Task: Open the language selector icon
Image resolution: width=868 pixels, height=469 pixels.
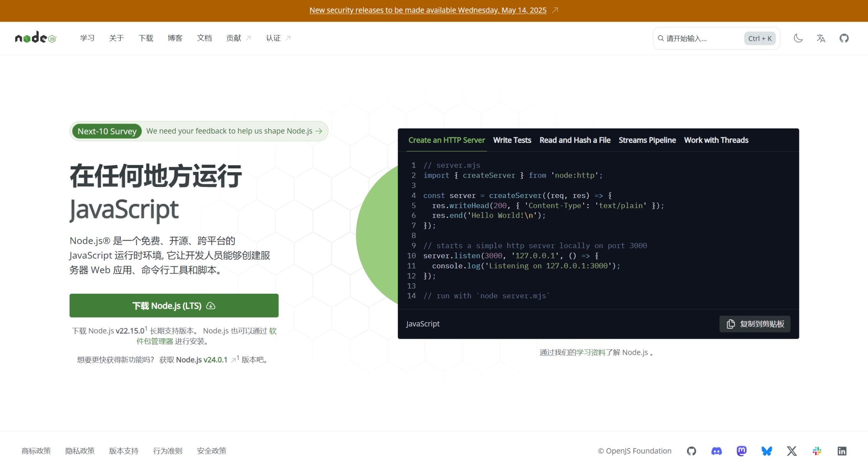Action: point(821,38)
